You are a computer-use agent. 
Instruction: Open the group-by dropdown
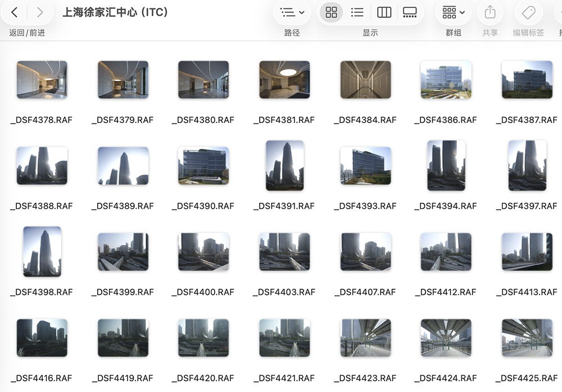tap(454, 12)
